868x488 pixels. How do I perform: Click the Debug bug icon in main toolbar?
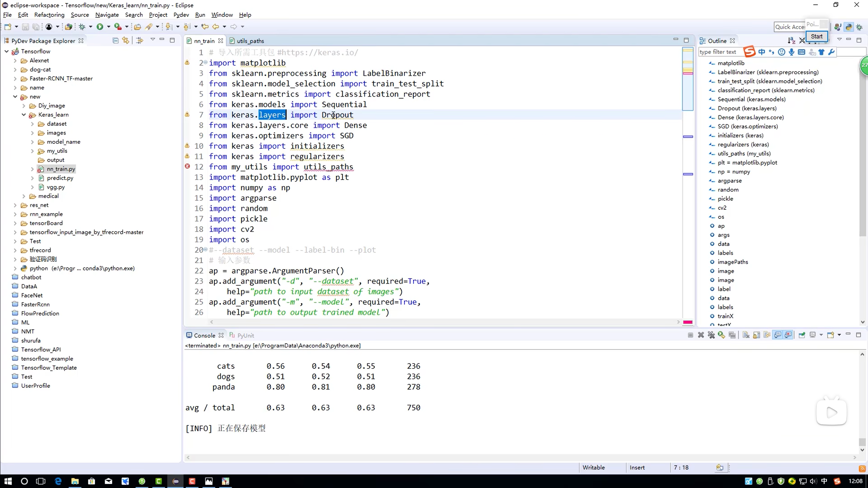(82, 26)
